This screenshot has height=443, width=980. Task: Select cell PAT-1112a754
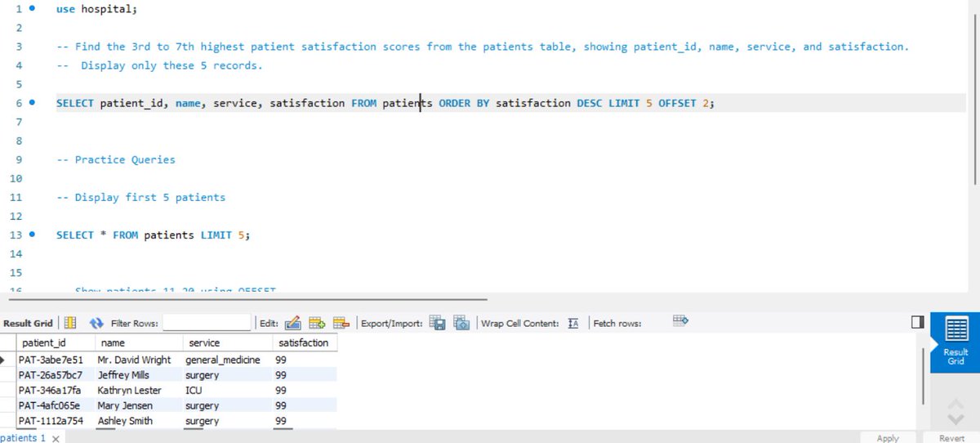tap(56, 421)
